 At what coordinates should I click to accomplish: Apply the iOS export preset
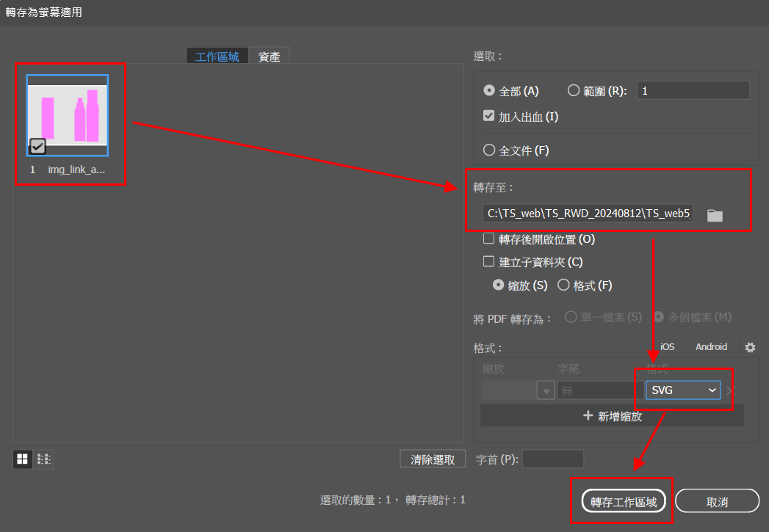coord(667,347)
